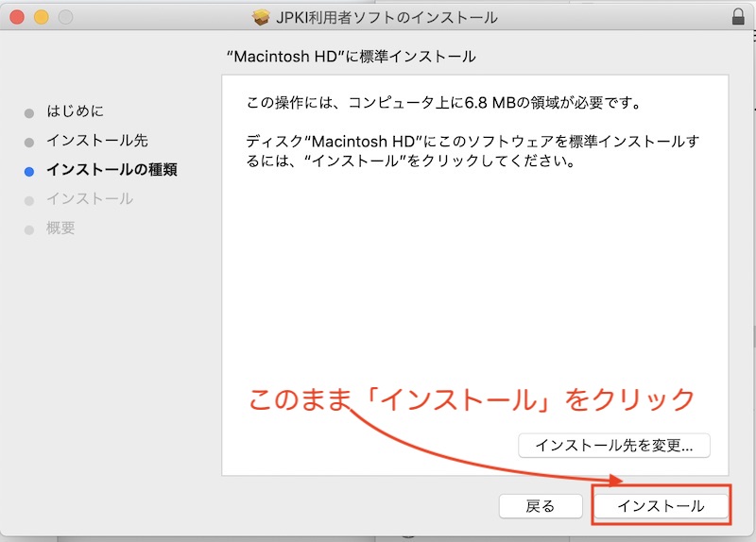Click the gray bullet beside はじめに
The height and width of the screenshot is (542, 756).
point(29,113)
